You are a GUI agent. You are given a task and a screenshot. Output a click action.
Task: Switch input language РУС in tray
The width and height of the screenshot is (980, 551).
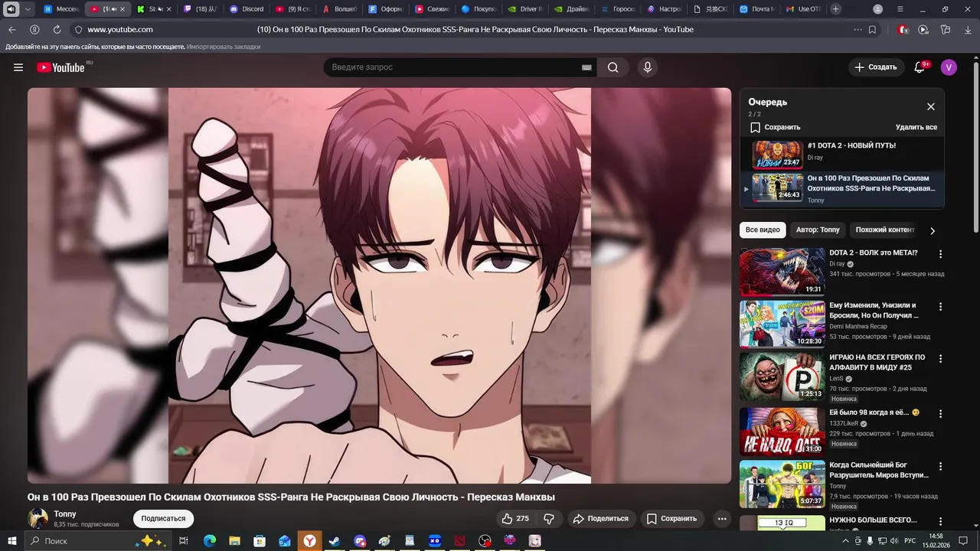[x=910, y=541]
